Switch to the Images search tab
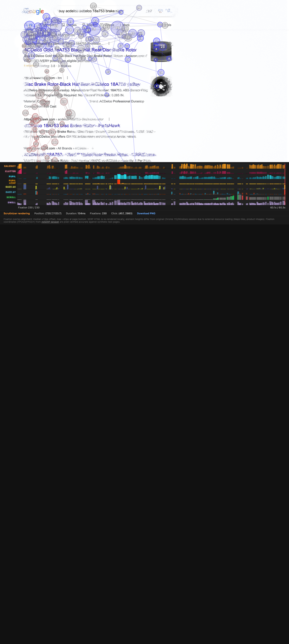 (71, 25)
